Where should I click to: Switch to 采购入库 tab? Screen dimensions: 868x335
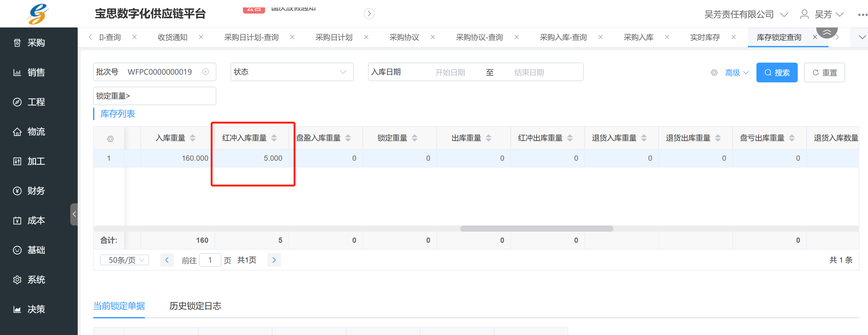click(x=639, y=37)
